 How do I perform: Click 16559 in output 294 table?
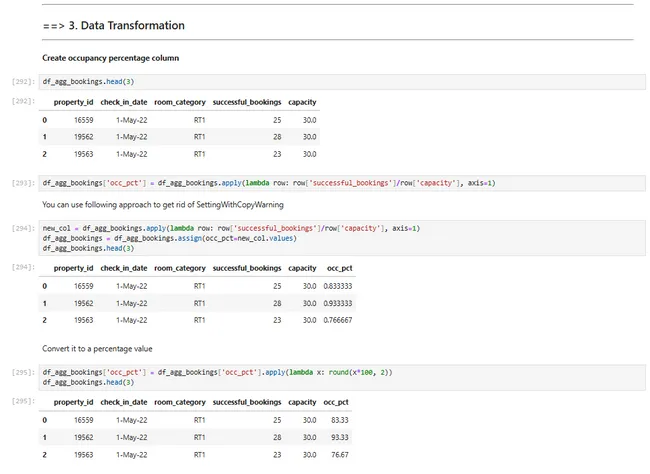[84, 286]
